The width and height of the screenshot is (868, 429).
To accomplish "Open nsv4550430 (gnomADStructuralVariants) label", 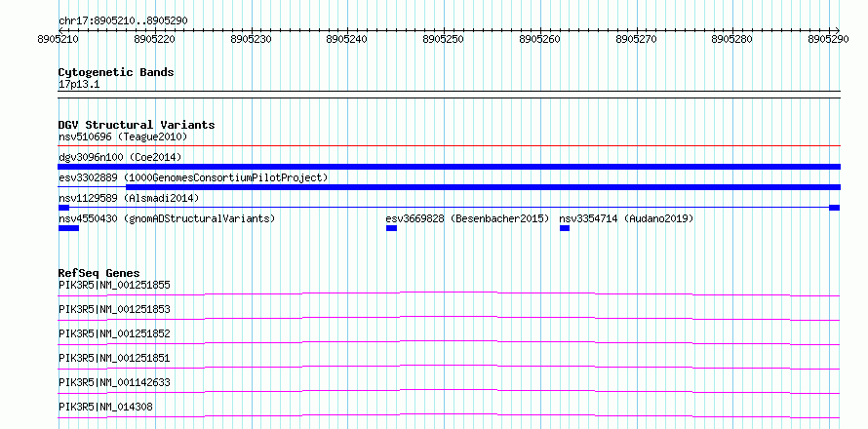I will tap(167, 218).
